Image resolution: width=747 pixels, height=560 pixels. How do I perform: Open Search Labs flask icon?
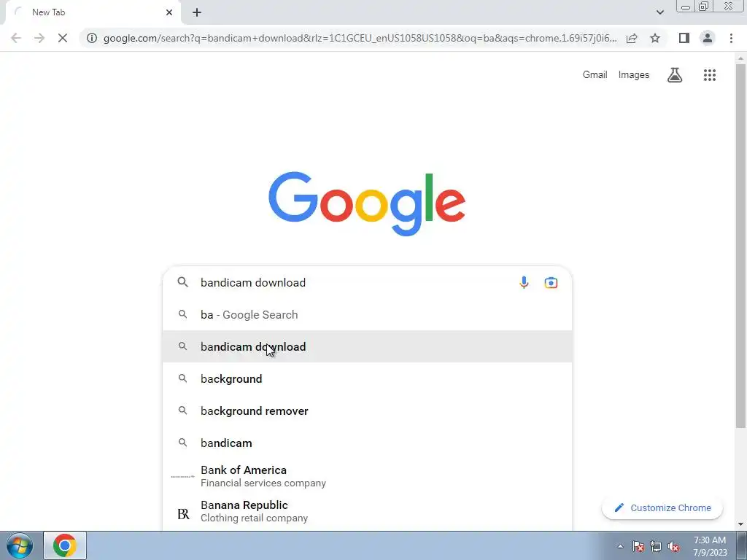coord(674,75)
